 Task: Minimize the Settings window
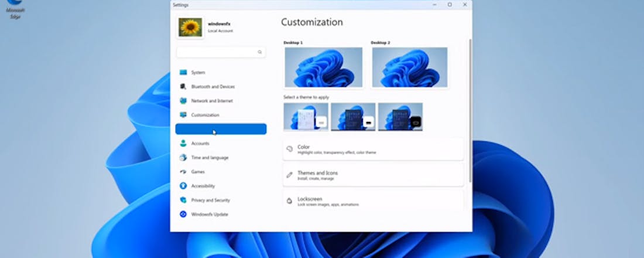434,5
